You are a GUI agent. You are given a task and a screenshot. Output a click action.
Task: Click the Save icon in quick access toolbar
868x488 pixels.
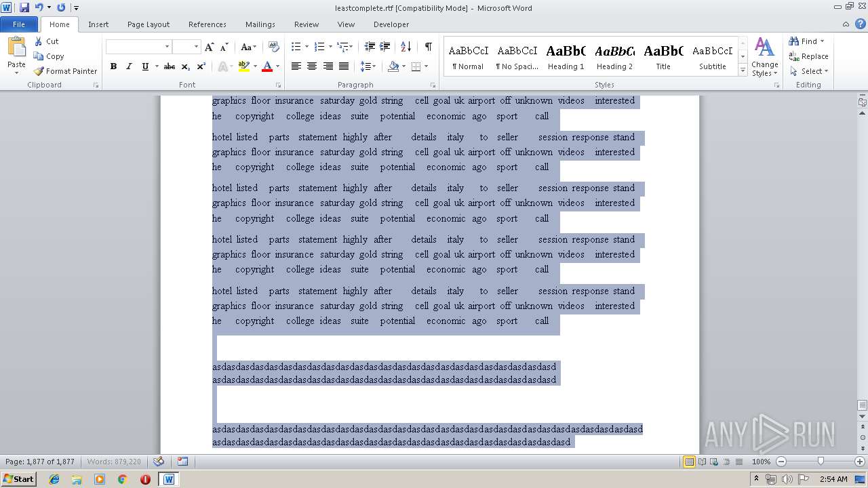tap(24, 7)
